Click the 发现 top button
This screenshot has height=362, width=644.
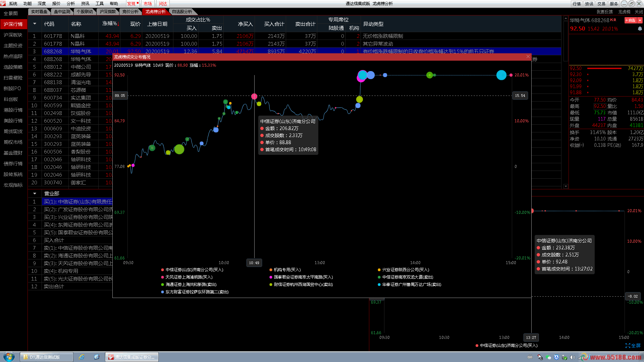click(x=132, y=4)
